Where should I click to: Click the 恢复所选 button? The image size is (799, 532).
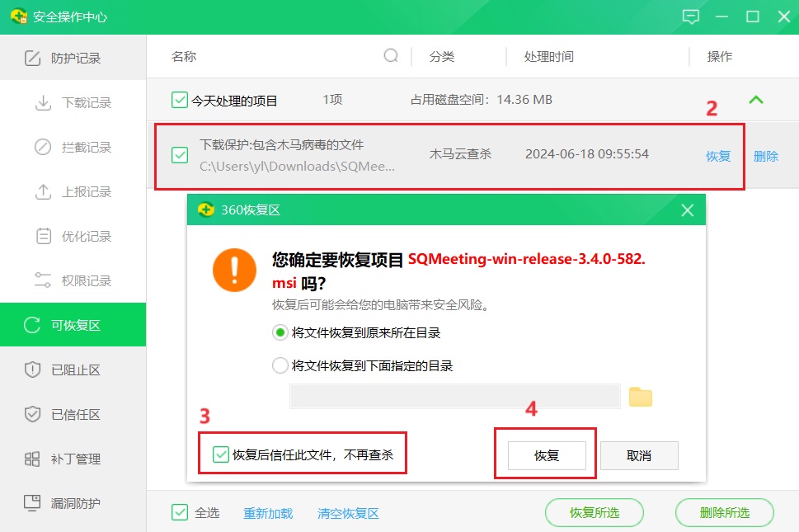[595, 513]
